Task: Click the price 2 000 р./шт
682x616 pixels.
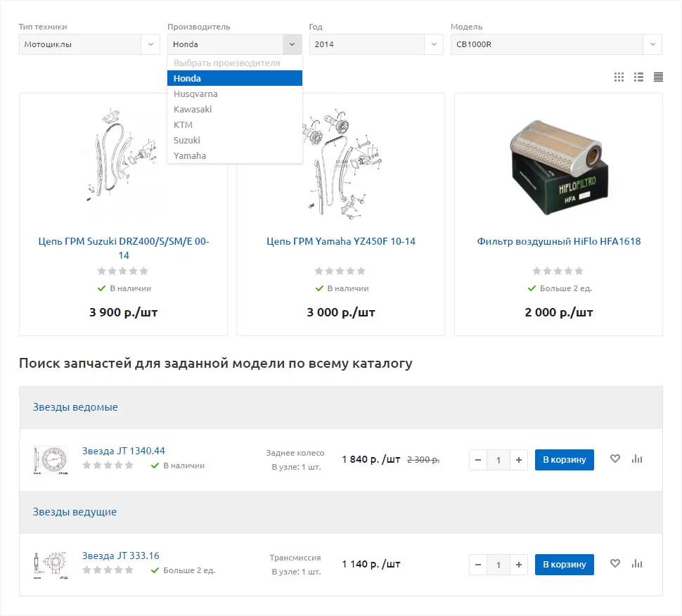Action: tap(558, 312)
